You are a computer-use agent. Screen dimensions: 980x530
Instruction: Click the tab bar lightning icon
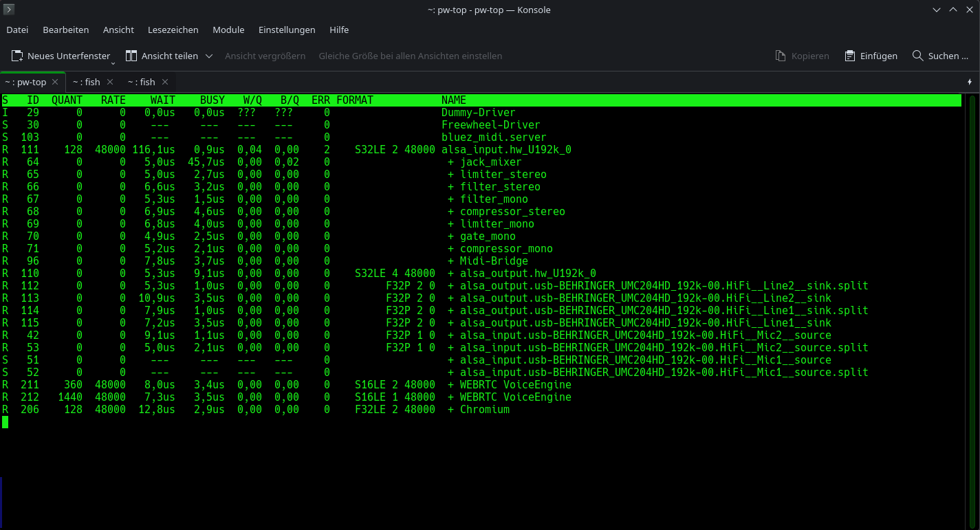tap(970, 82)
